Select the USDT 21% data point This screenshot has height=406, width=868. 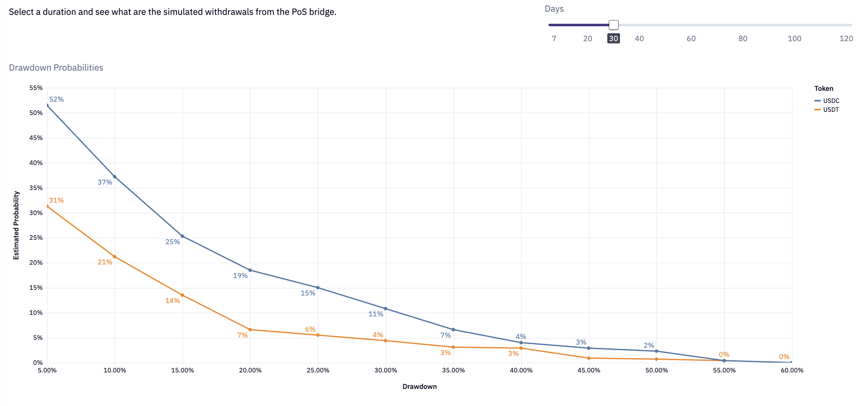[x=114, y=257]
